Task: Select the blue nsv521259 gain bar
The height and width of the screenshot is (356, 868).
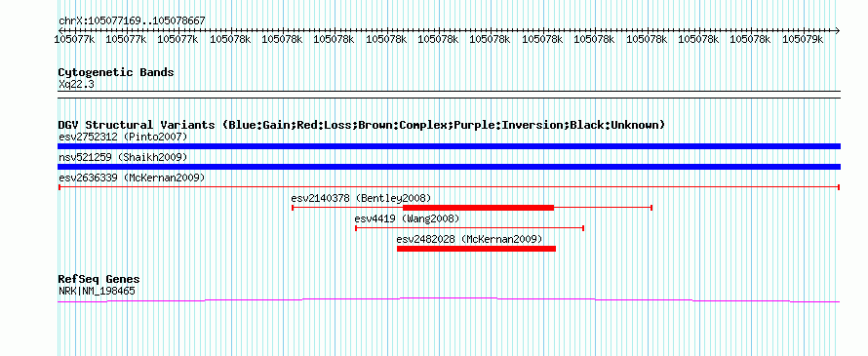Action: point(449,167)
